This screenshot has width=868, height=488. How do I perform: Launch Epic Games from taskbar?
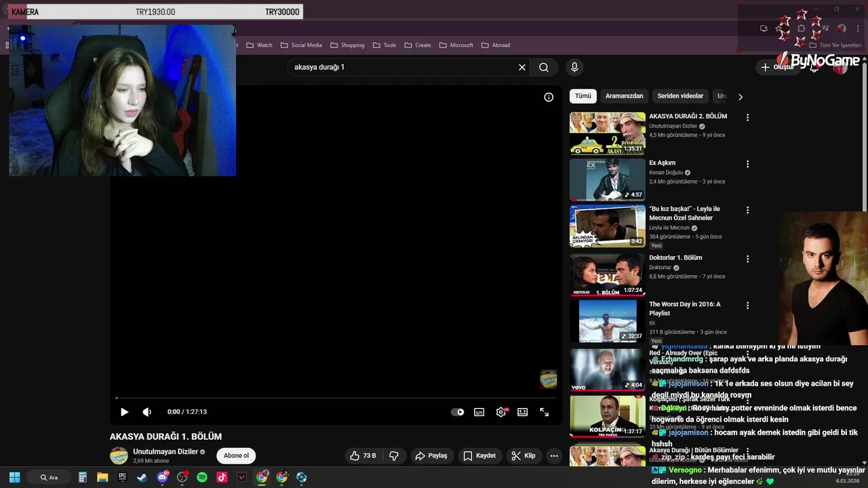123,477
